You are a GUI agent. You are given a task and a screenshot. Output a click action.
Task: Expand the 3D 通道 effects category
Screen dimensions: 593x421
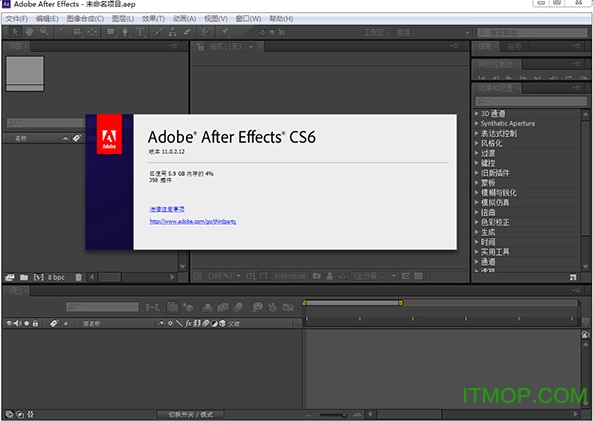coord(477,113)
